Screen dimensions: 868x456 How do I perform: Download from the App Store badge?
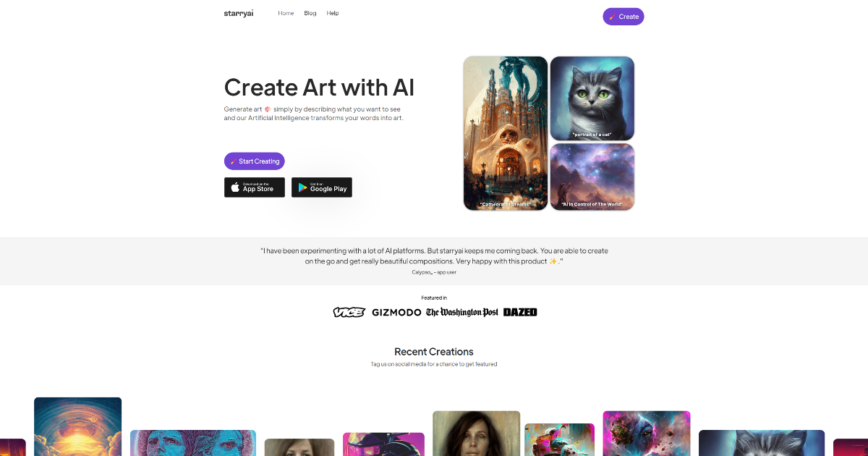coord(255,187)
